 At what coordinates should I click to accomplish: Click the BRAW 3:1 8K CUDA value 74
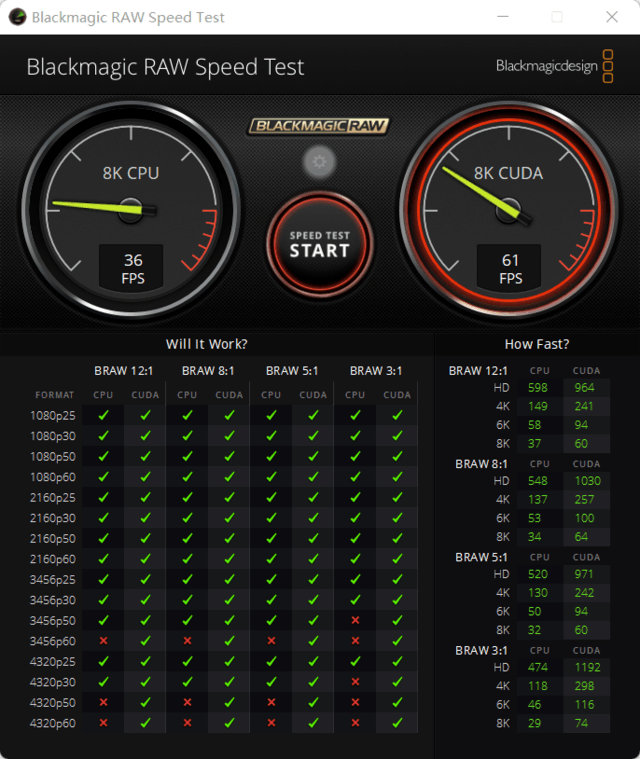point(581,724)
